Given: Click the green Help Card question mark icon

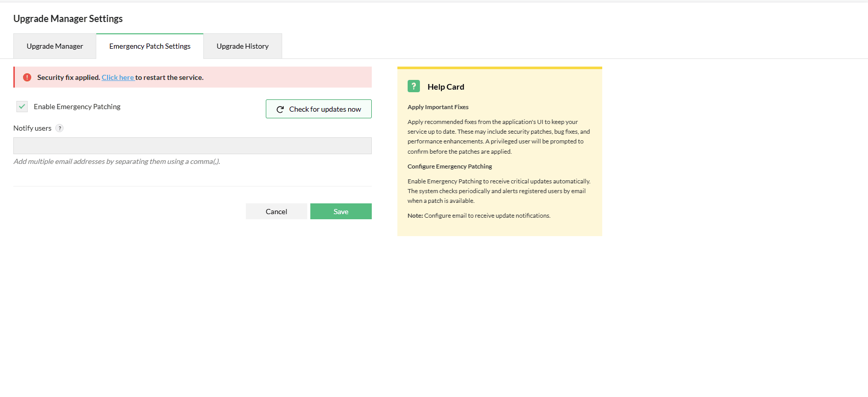Looking at the screenshot, I should coord(414,86).
